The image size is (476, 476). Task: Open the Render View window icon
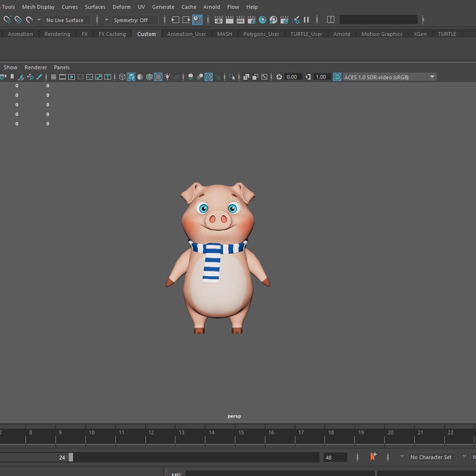point(219,20)
